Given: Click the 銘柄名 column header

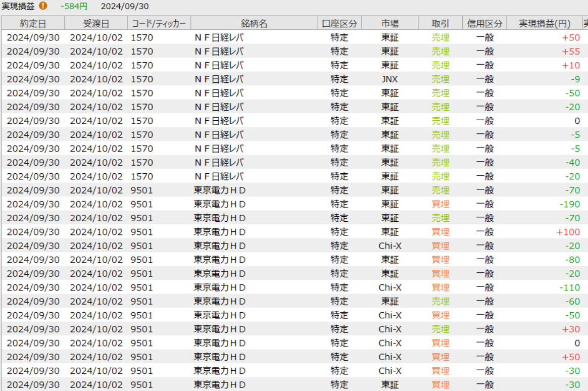Looking at the screenshot, I should point(254,23).
